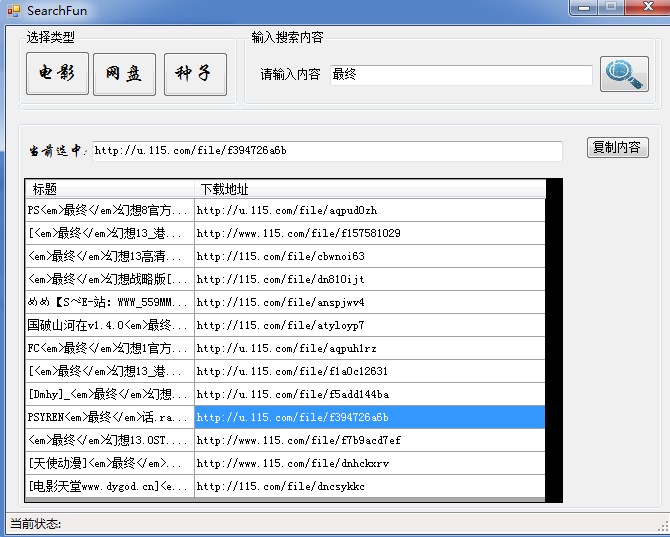This screenshot has width=670, height=537.
Task: Click title cell [电影天堂www.dygod.cn]
Action: point(110,487)
